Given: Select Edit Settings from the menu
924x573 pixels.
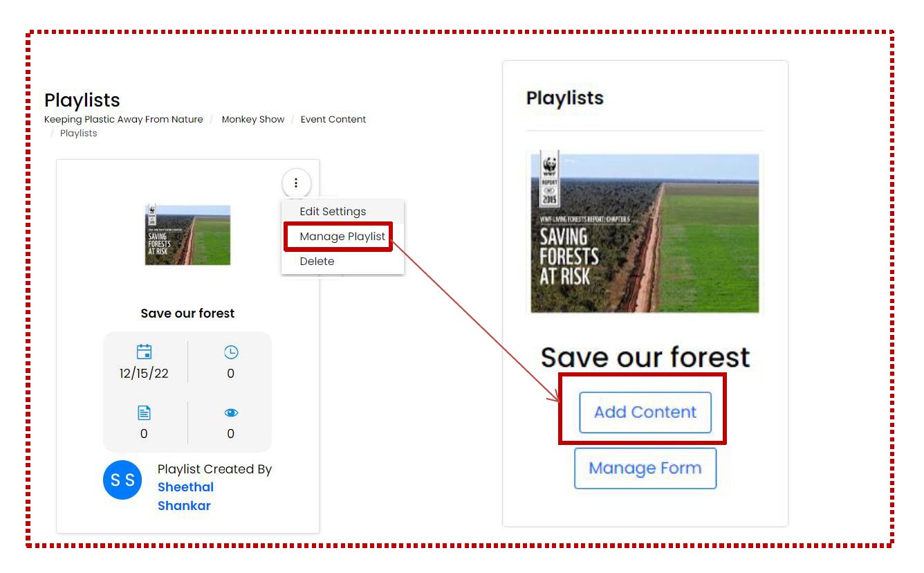Looking at the screenshot, I should point(333,212).
